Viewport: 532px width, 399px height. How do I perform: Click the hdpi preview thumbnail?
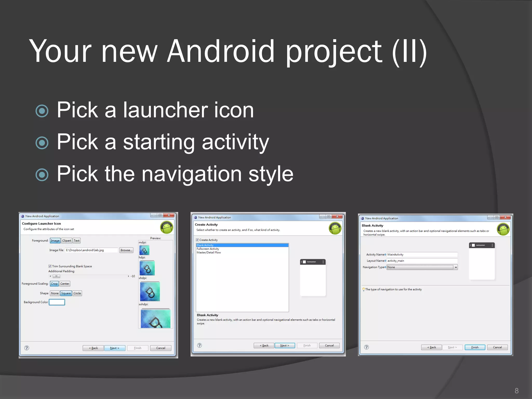tap(147, 268)
